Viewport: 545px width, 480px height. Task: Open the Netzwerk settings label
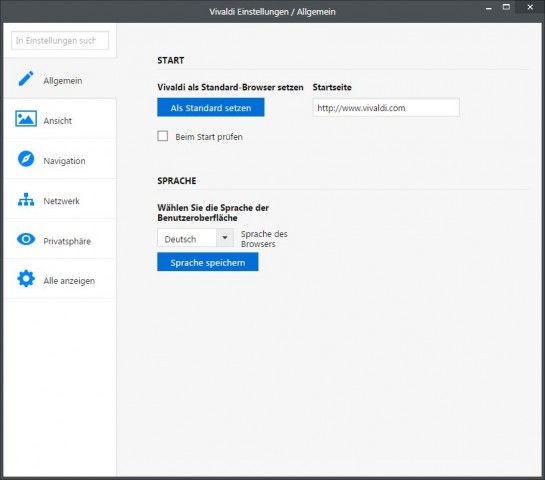pyautogui.click(x=61, y=201)
